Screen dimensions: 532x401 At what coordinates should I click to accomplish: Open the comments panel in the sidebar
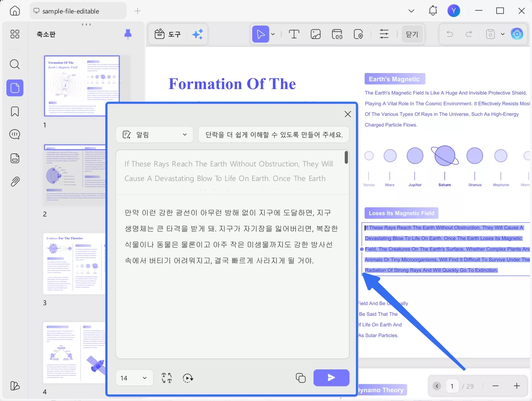(15, 134)
